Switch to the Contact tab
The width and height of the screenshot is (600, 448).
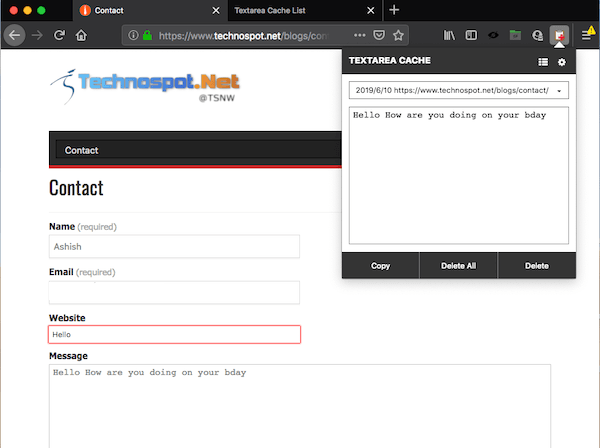coord(149,10)
